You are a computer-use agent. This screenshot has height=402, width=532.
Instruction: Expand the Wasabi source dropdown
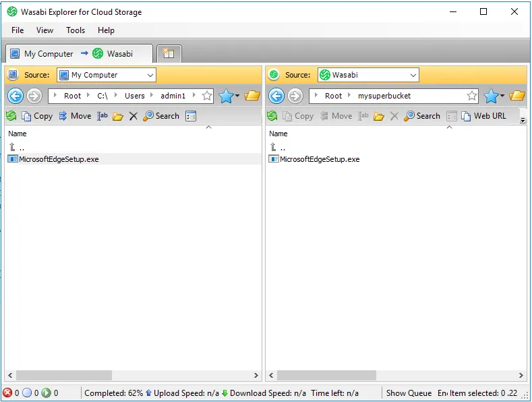coord(413,75)
